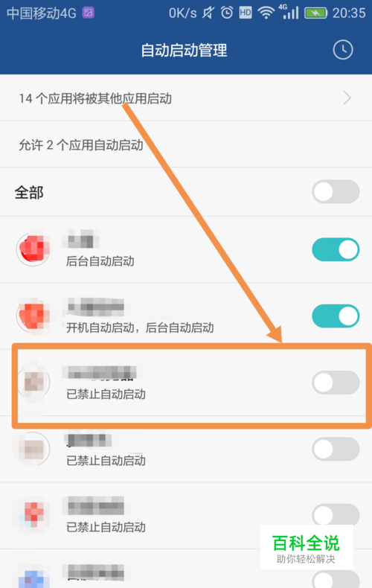Viewport: 372px width, 588px height.
Task: Tap the alarm clock status icon
Action: [x=227, y=13]
